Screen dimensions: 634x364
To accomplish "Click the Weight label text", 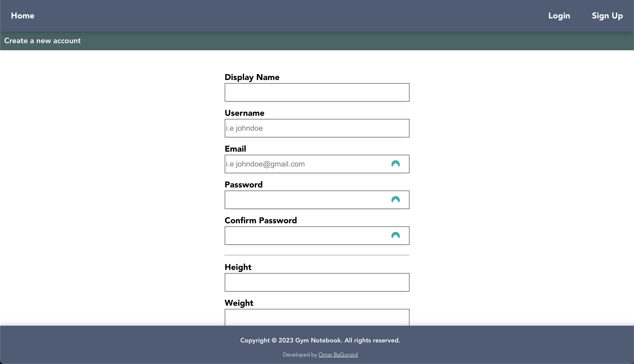I will [239, 303].
